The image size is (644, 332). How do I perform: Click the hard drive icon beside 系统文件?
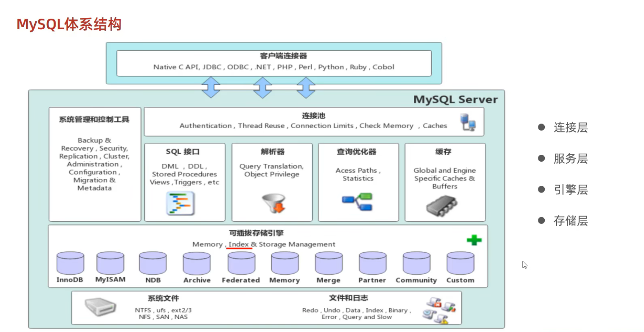100,307
